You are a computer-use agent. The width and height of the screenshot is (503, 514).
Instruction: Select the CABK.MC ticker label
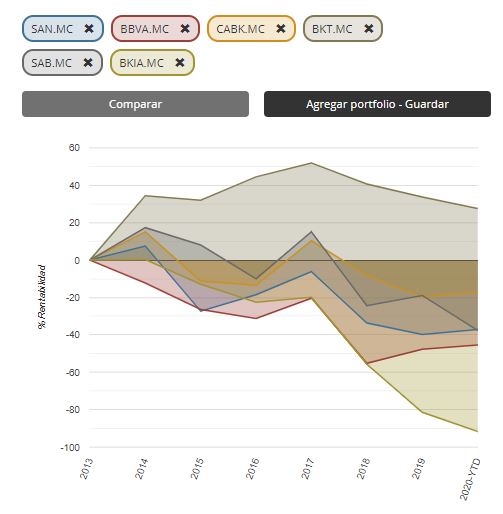240,29
